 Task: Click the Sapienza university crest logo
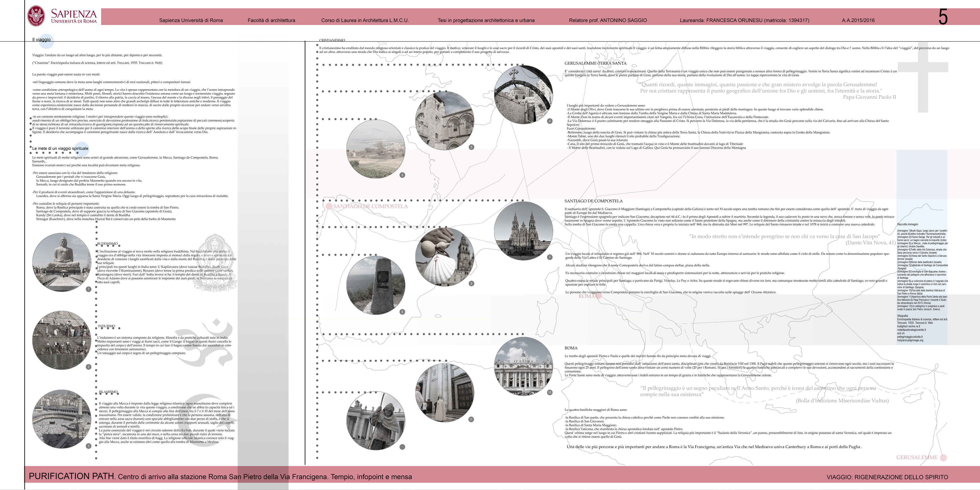pos(36,16)
